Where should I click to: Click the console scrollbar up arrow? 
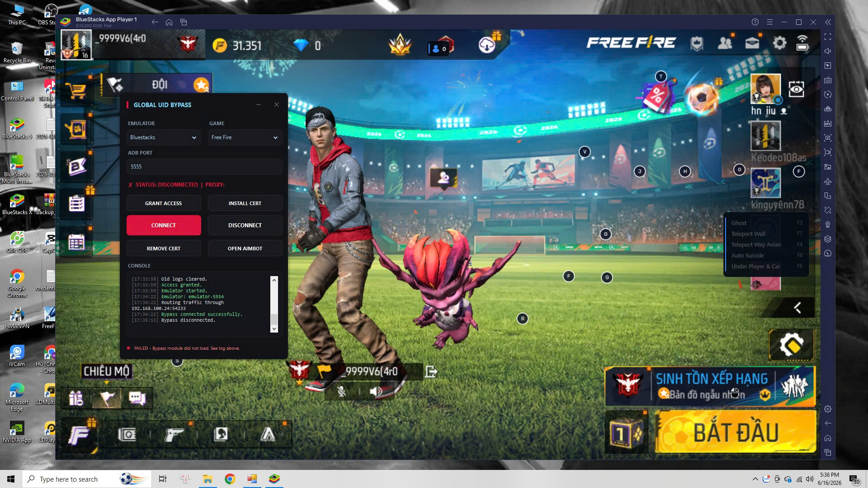tap(274, 280)
